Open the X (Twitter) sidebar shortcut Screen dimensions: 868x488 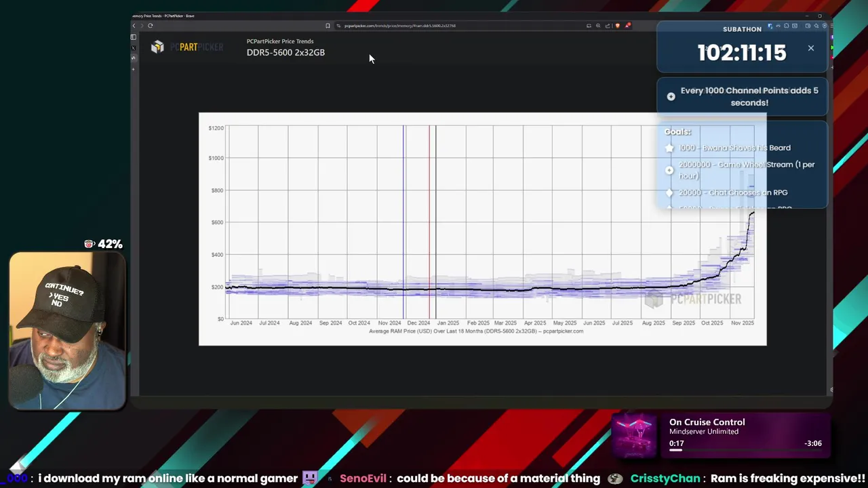(x=134, y=48)
